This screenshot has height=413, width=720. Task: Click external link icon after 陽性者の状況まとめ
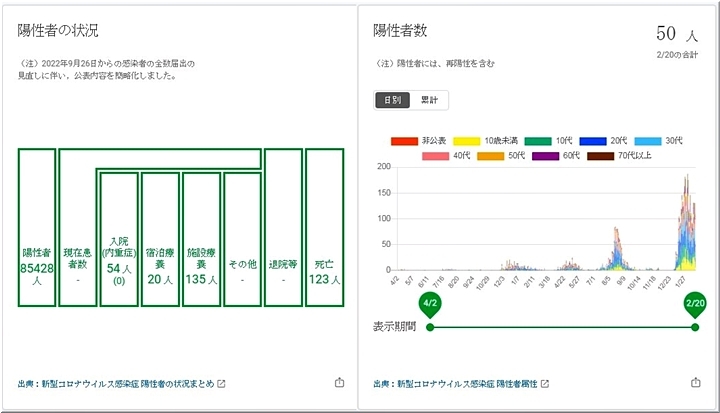(x=222, y=383)
